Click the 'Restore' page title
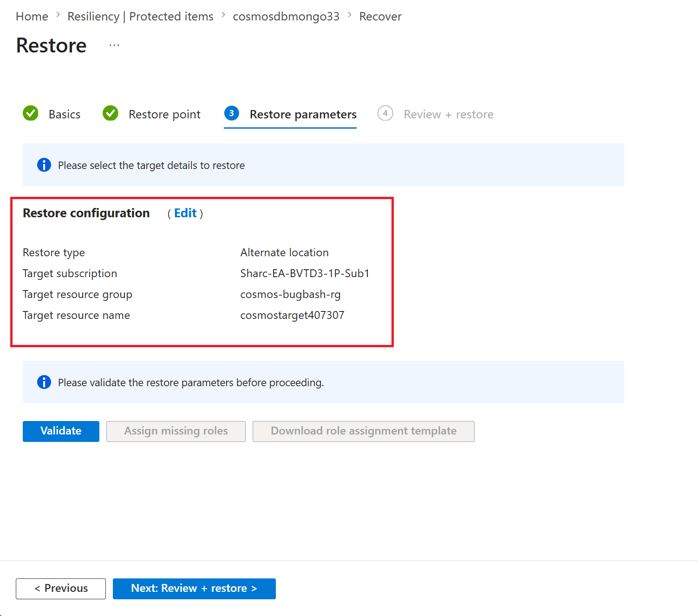 [51, 45]
